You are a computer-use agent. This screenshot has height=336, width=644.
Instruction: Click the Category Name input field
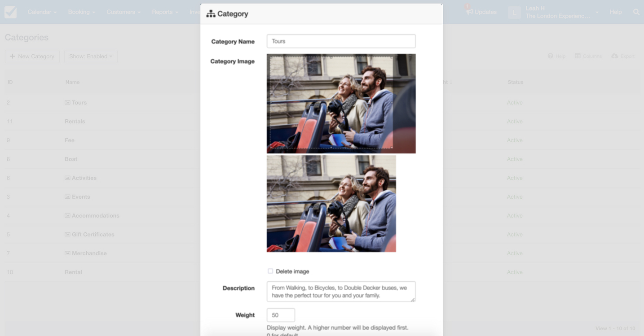341,41
